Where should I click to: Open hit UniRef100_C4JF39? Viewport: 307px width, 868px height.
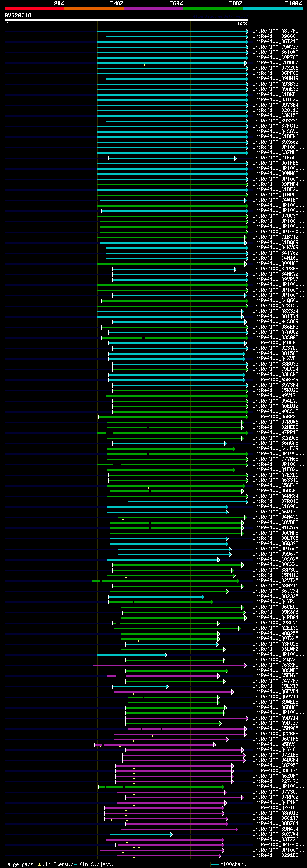(275, 448)
